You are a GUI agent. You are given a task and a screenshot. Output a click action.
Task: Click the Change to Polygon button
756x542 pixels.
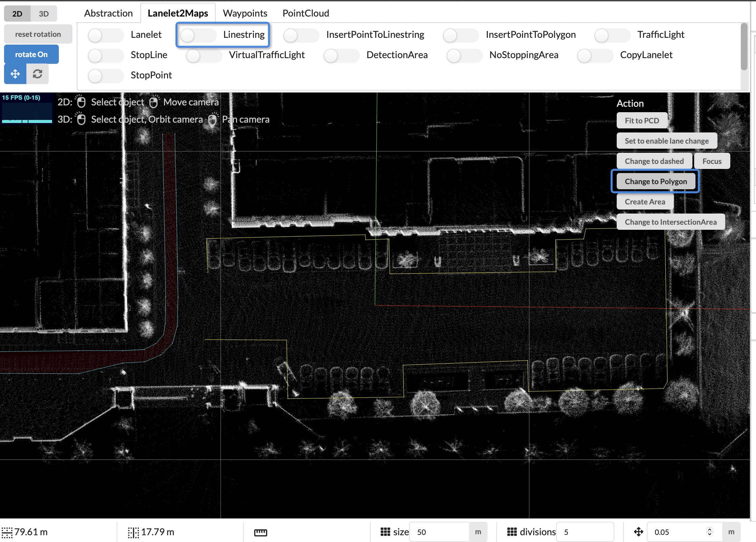coord(656,181)
